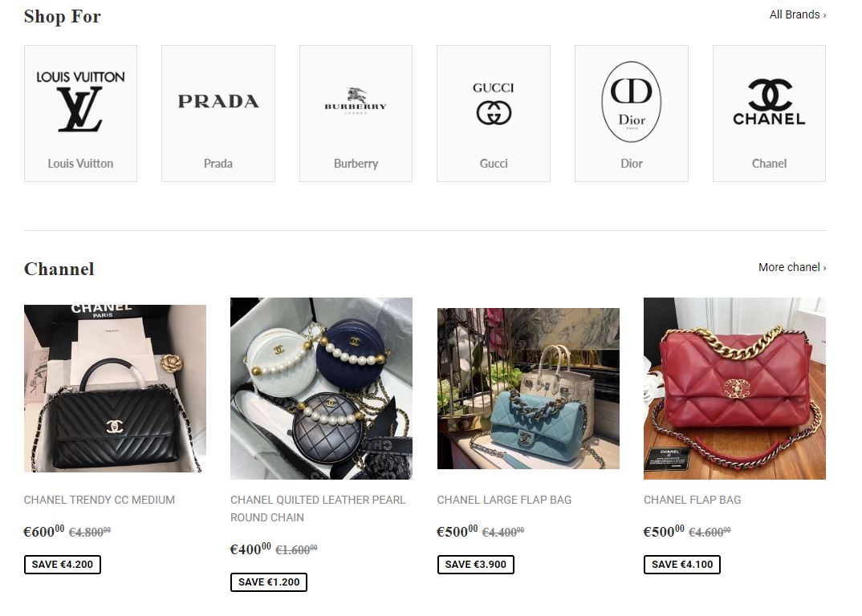The image size is (862, 616).
Task: Click the Gucci brand name label
Action: (493, 163)
